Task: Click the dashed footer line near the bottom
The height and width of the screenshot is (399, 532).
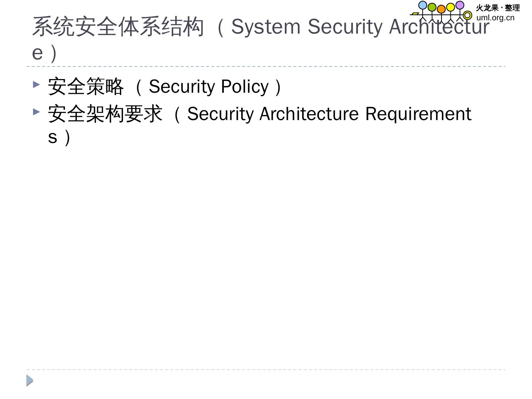Action: coord(266,369)
